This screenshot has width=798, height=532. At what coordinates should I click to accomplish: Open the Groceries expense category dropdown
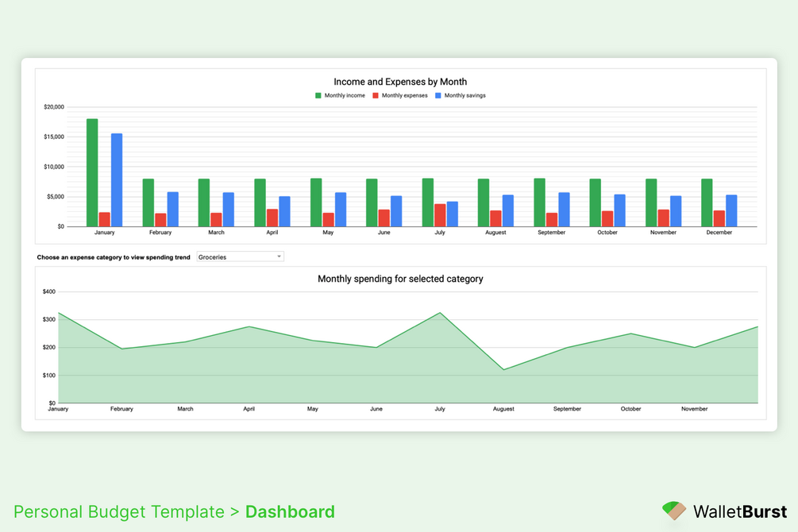(x=241, y=257)
